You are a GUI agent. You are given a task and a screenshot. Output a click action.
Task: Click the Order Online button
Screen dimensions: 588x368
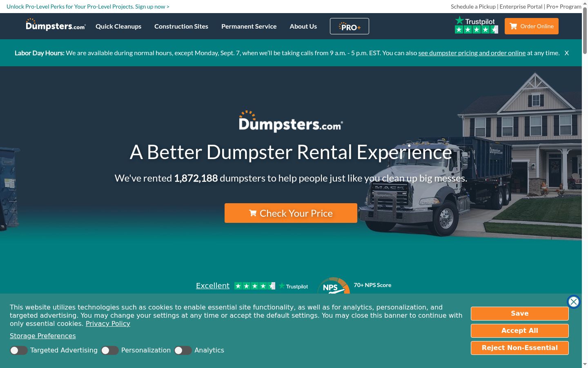tap(532, 26)
